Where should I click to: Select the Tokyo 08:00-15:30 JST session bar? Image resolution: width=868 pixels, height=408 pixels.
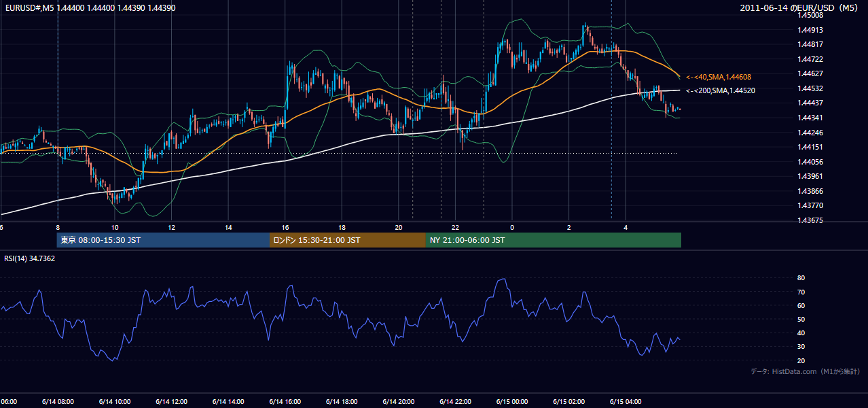[x=163, y=240]
